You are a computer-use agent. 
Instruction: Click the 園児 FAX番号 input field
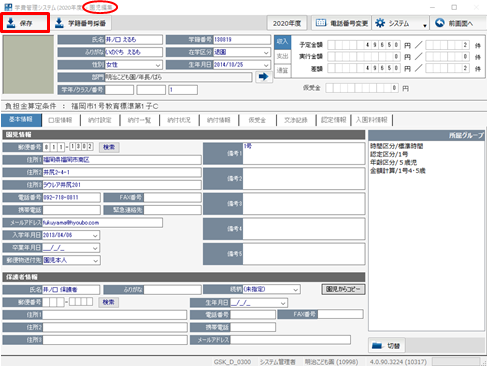pyautogui.click(x=172, y=197)
